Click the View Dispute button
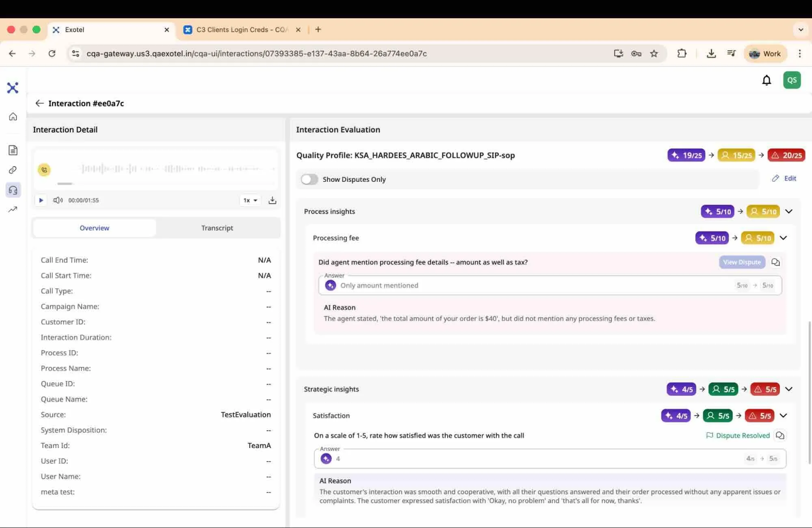The width and height of the screenshot is (812, 528). pyautogui.click(x=742, y=262)
